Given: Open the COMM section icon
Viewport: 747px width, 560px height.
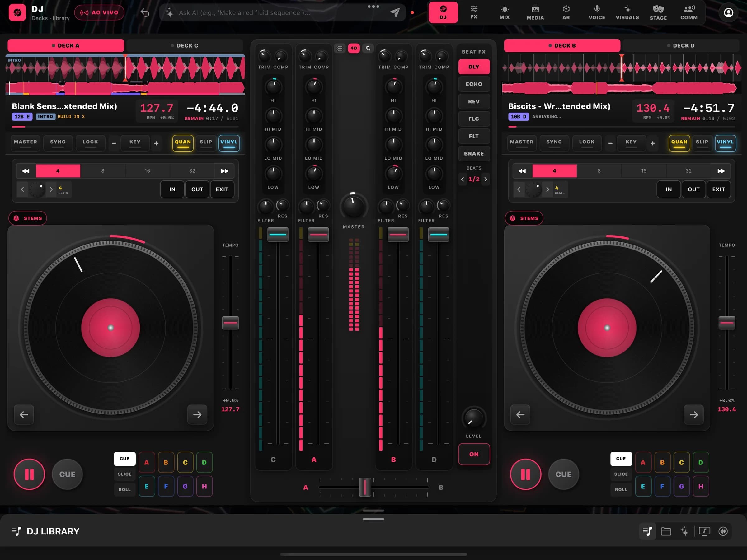Looking at the screenshot, I should [x=689, y=12].
